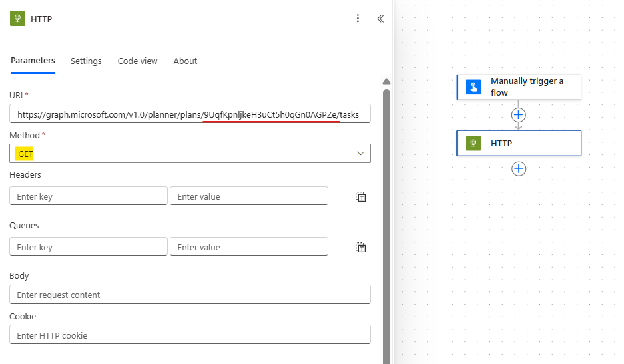Click the URI input field
Viewport: 624px width, 364px height.
[190, 114]
